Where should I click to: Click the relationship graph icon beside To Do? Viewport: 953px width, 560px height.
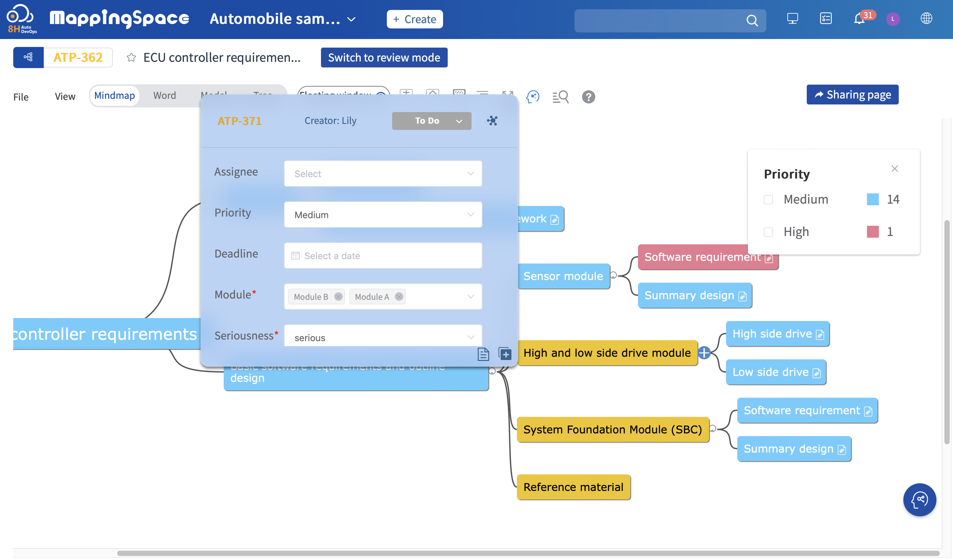click(492, 121)
